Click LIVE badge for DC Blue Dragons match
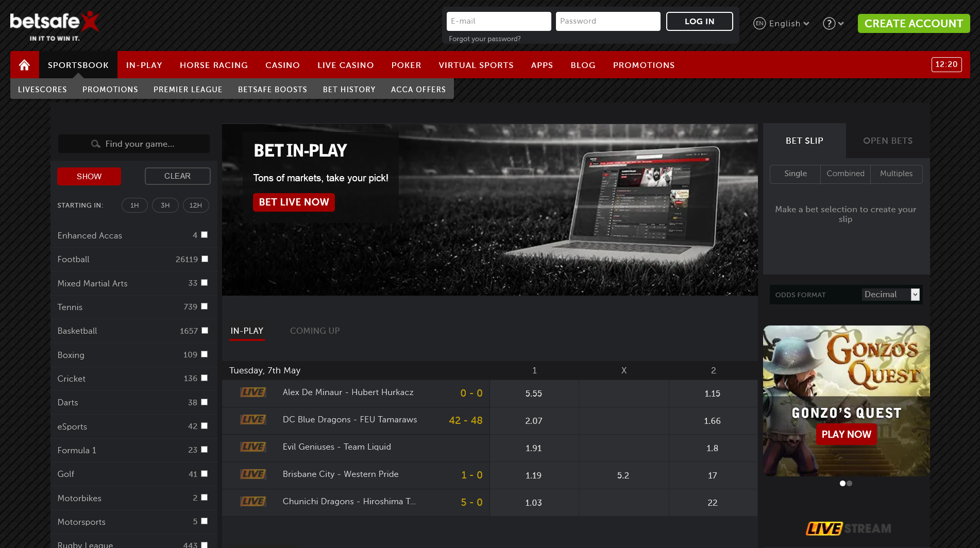Viewport: 980px width, 548px height. 253,420
